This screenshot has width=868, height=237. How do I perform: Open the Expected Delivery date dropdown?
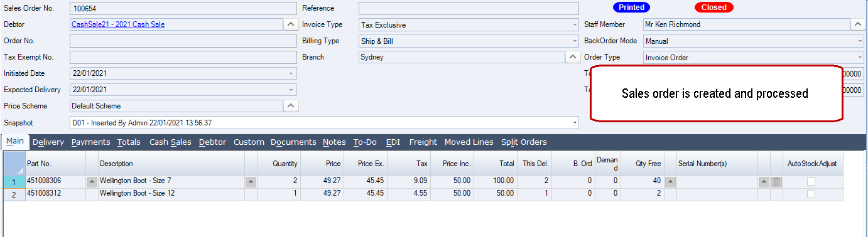[291, 90]
